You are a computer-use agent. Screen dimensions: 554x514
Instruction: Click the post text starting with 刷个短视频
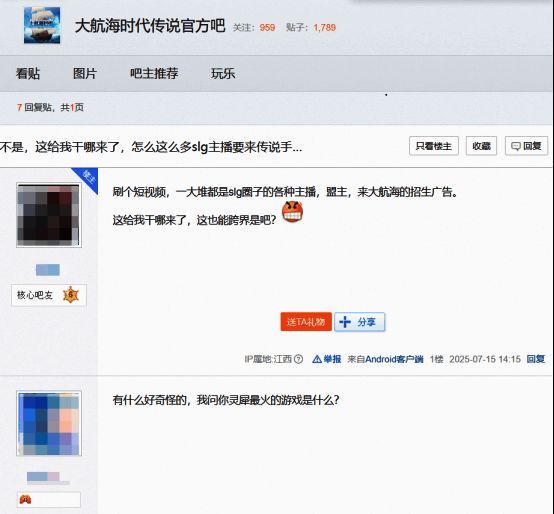click(285, 192)
